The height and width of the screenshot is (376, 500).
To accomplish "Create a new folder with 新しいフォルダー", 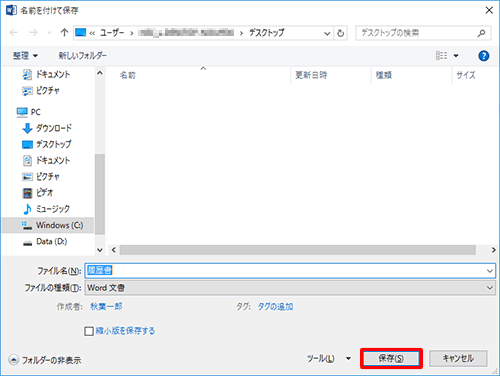I will pyautogui.click(x=83, y=55).
